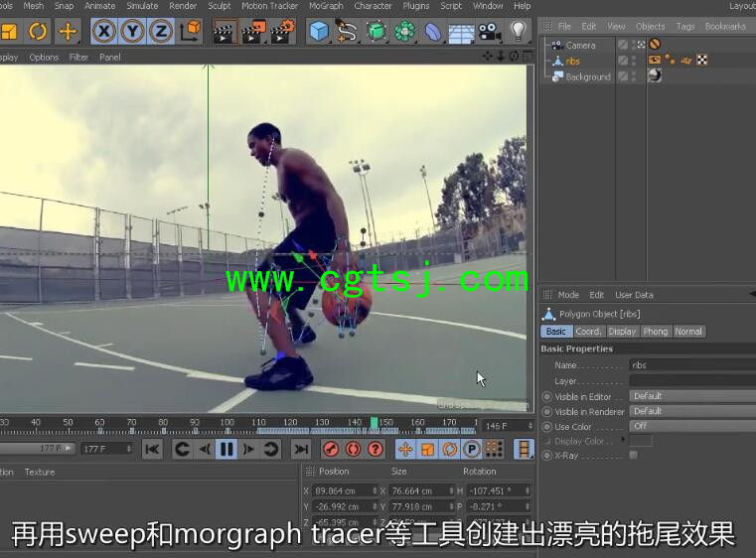This screenshot has width=756, height=558.
Task: Click the Display Color swatch
Action: point(641,441)
